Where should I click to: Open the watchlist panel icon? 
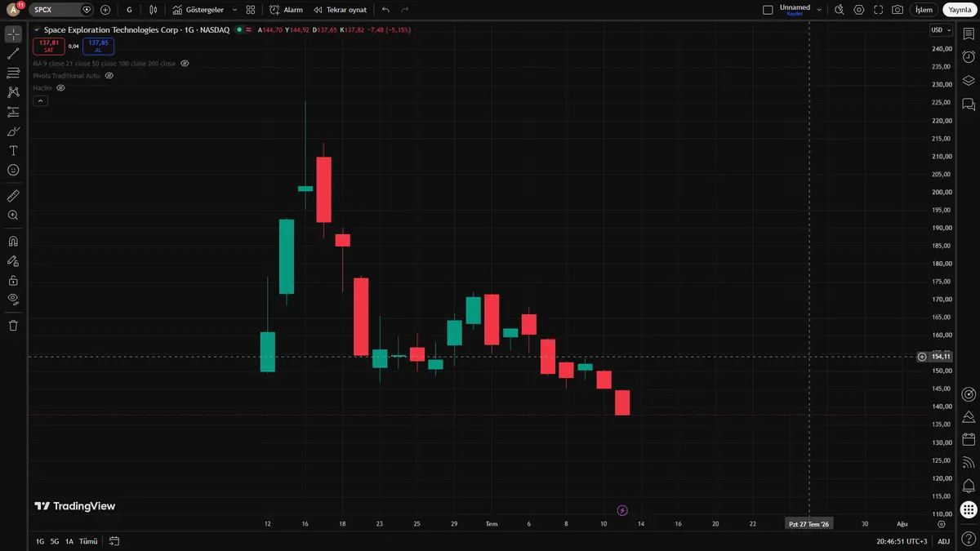coord(969,34)
